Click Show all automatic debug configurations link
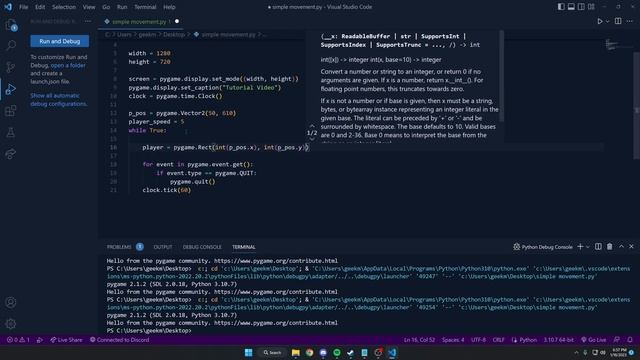 (59, 100)
